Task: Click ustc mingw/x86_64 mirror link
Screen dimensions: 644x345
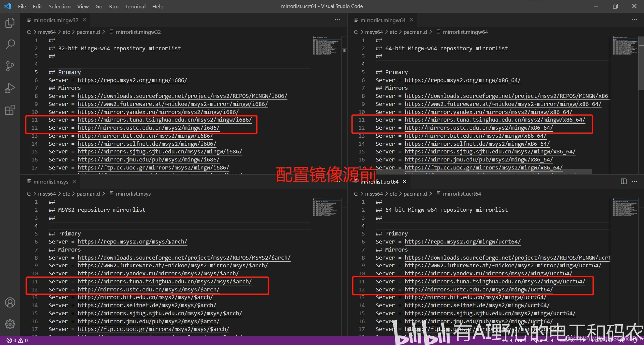Action: click(x=479, y=128)
